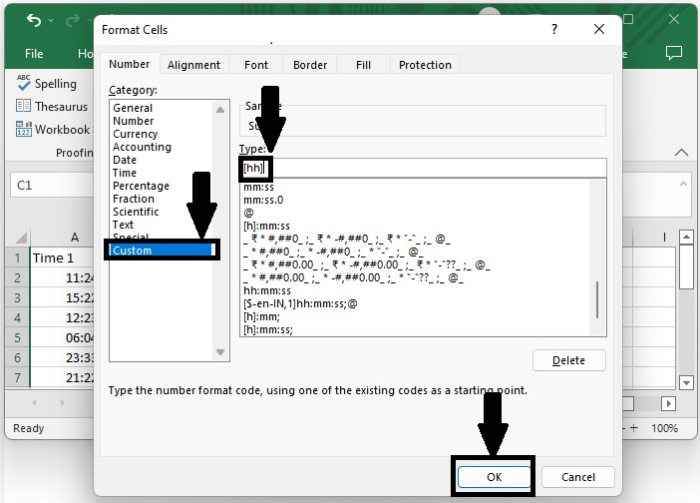Click the zoom in plus button
The width and height of the screenshot is (700, 503).
coord(634,428)
